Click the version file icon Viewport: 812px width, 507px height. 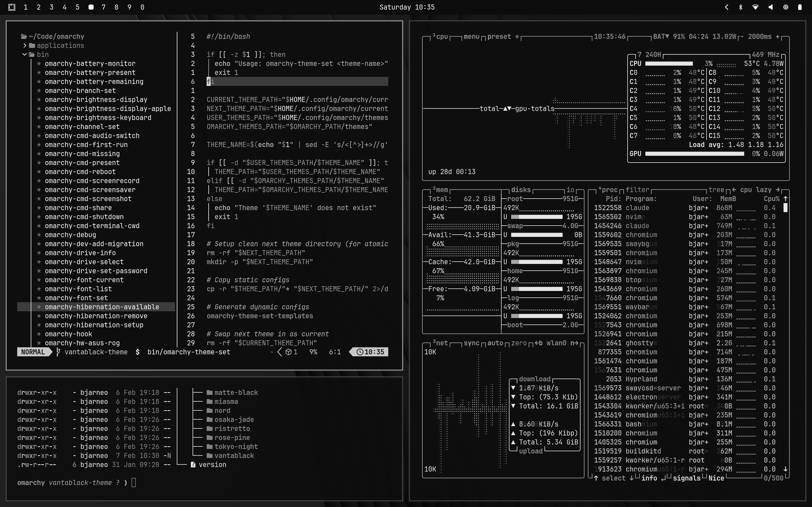coord(193,465)
